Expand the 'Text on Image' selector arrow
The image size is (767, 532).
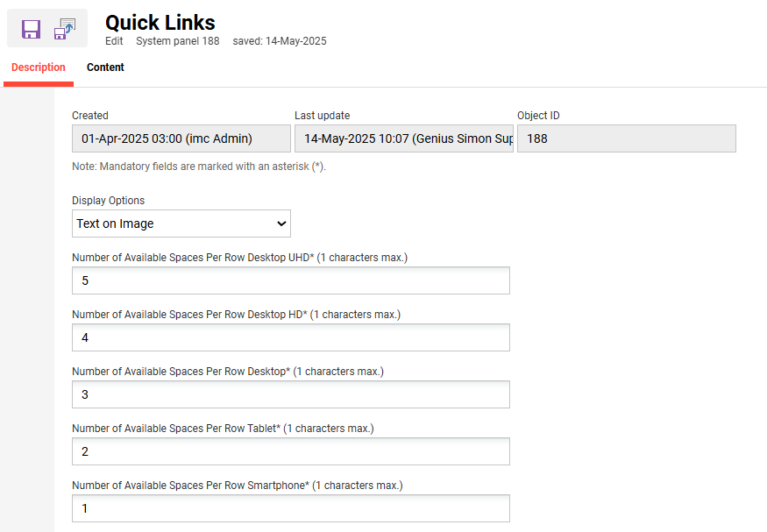click(x=280, y=223)
